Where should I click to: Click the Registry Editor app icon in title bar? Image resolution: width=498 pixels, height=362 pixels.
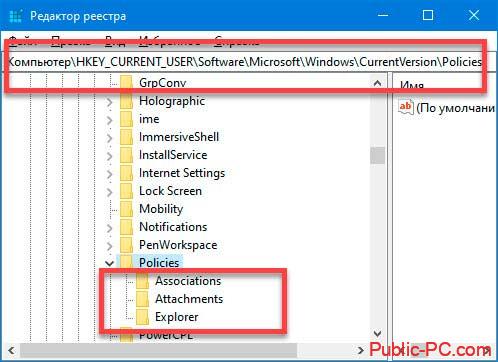pos(15,16)
